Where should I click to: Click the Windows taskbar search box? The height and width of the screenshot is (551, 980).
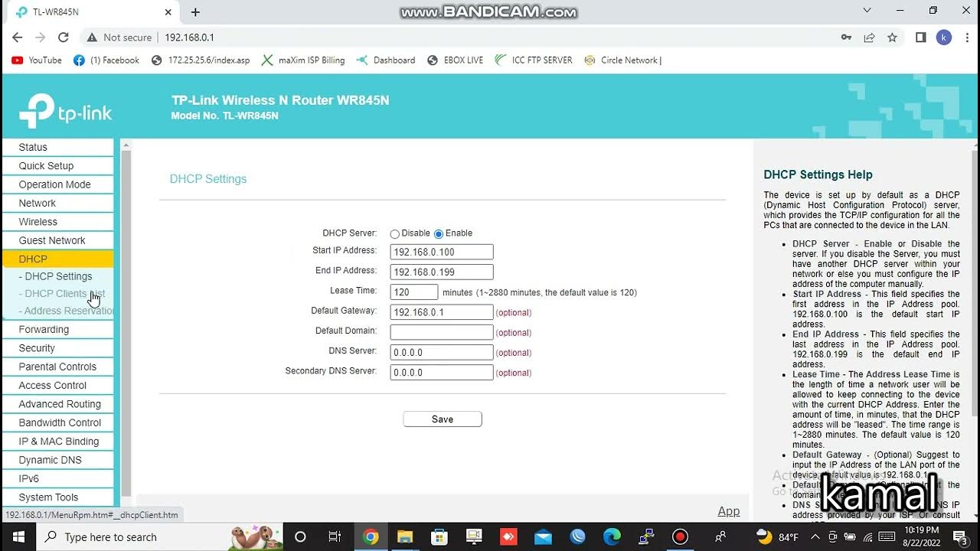pos(159,536)
